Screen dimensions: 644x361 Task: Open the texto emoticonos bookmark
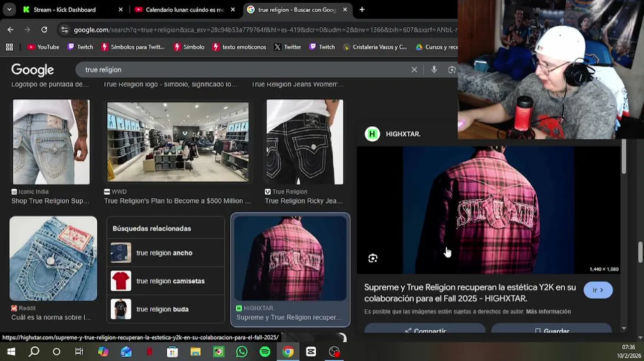click(x=239, y=47)
